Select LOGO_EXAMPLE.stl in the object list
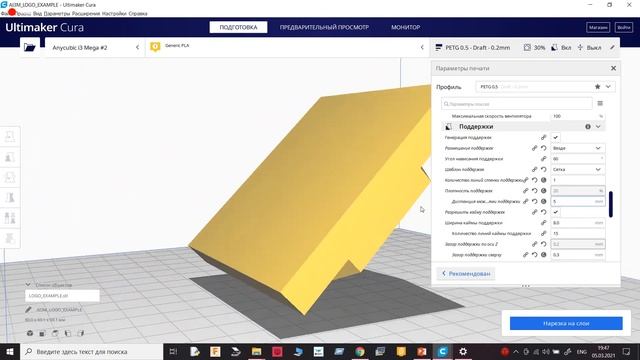640x360 pixels. pyautogui.click(x=62, y=296)
